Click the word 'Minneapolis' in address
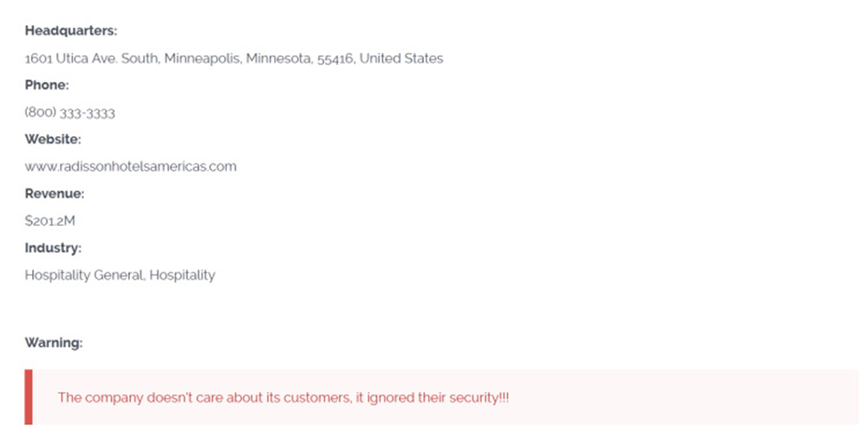The width and height of the screenshot is (868, 434). 203,60
